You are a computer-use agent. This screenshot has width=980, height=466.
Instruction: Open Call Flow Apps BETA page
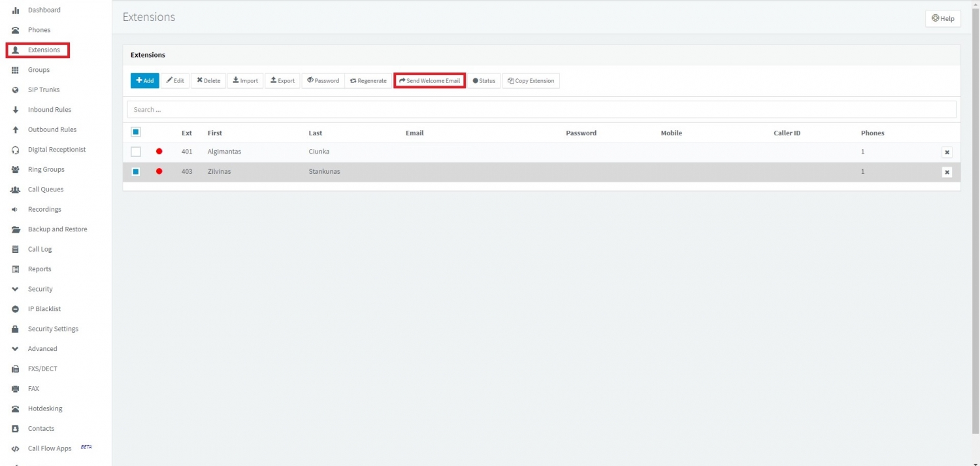click(50, 448)
